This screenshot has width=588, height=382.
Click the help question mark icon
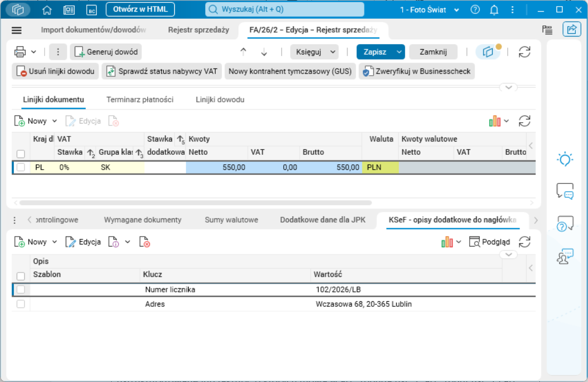pyautogui.click(x=475, y=10)
